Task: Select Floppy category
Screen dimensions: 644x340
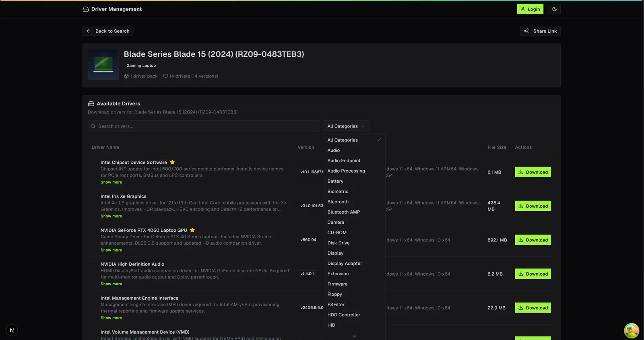Action: 354,294
